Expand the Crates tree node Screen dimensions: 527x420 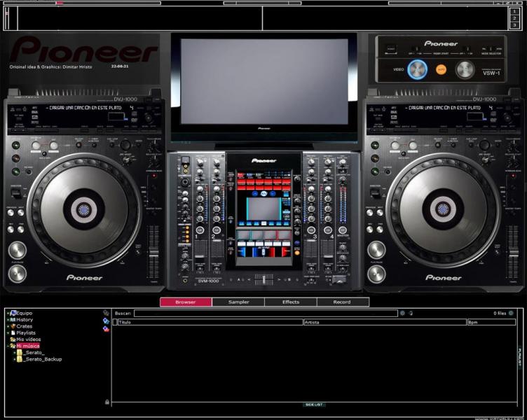click(x=8, y=326)
